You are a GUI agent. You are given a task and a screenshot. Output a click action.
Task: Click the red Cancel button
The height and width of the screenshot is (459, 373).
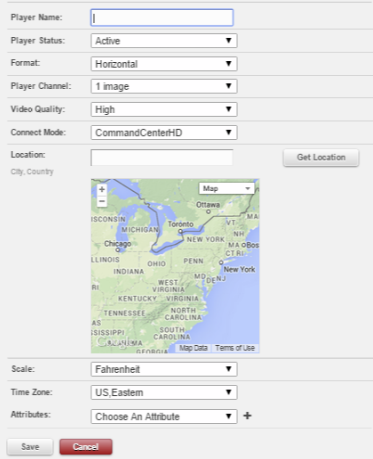pos(86,447)
